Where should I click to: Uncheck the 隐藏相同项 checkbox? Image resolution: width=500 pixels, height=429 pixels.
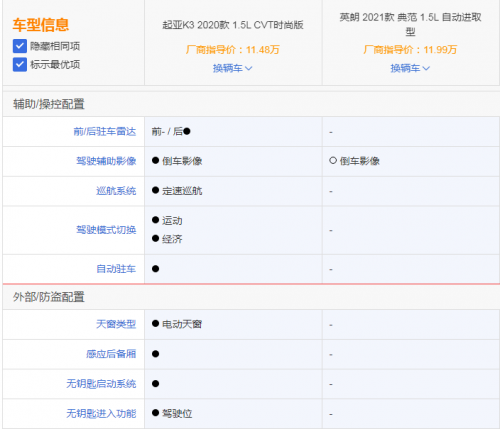pos(20,46)
